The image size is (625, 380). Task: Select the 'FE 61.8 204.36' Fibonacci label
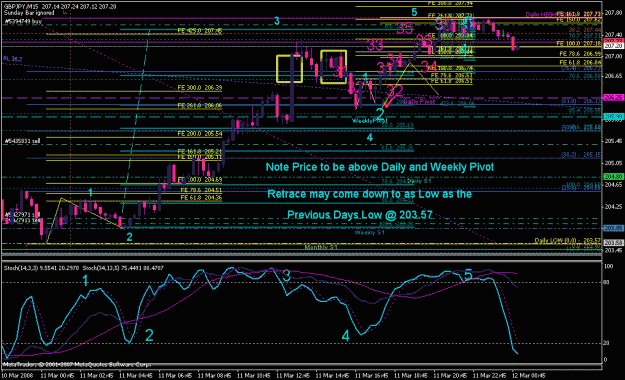201,197
